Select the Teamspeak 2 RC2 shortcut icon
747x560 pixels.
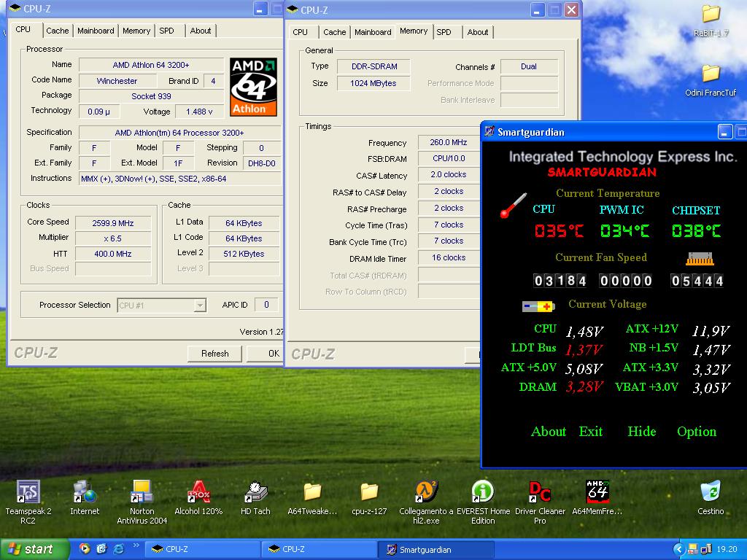coord(28,492)
